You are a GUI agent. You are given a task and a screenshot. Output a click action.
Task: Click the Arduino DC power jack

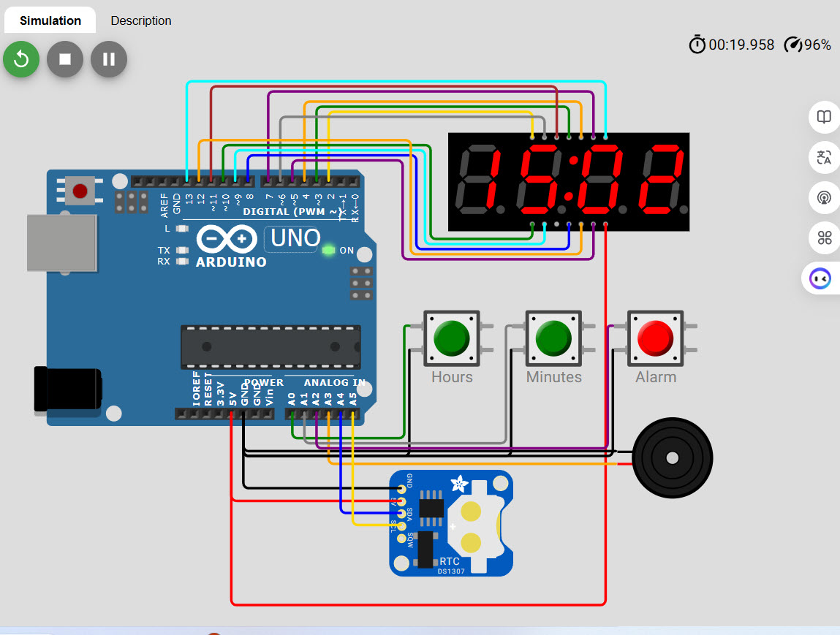(x=67, y=389)
